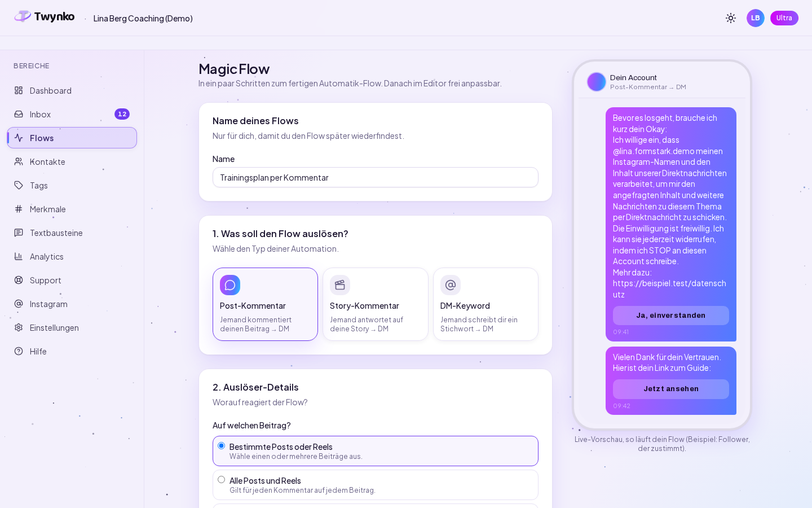This screenshot has width=812, height=508.
Task: Click the Live-Vorschau caption text
Action: click(x=662, y=444)
